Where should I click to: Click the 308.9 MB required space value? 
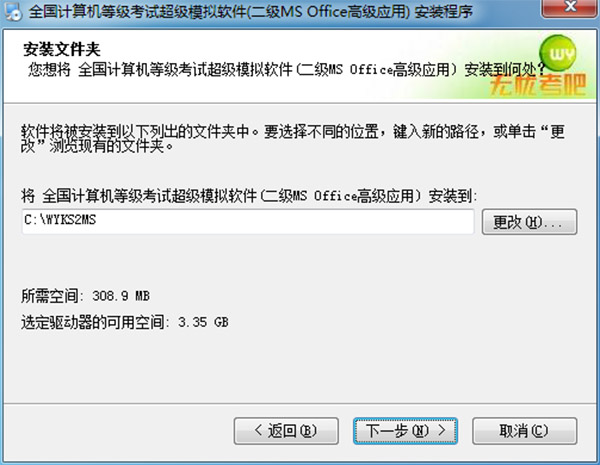[121, 296]
